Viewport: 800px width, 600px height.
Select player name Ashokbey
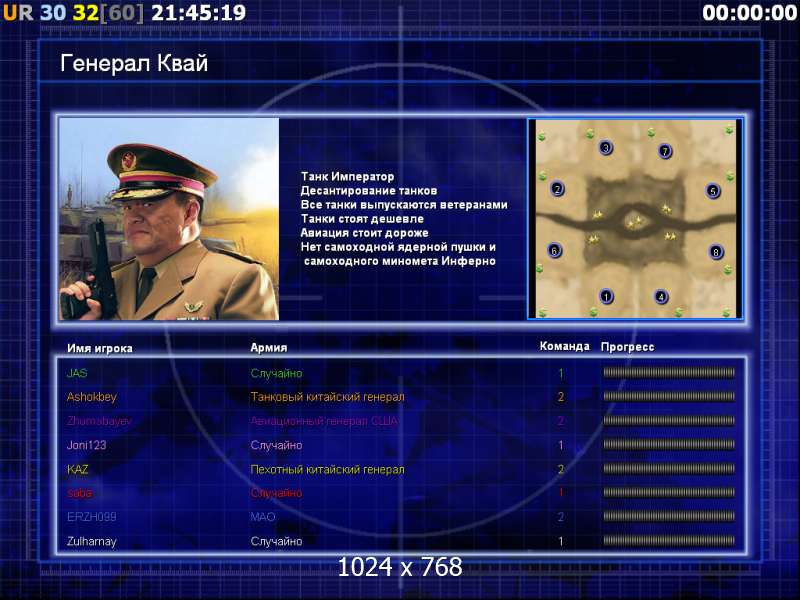pos(92,397)
